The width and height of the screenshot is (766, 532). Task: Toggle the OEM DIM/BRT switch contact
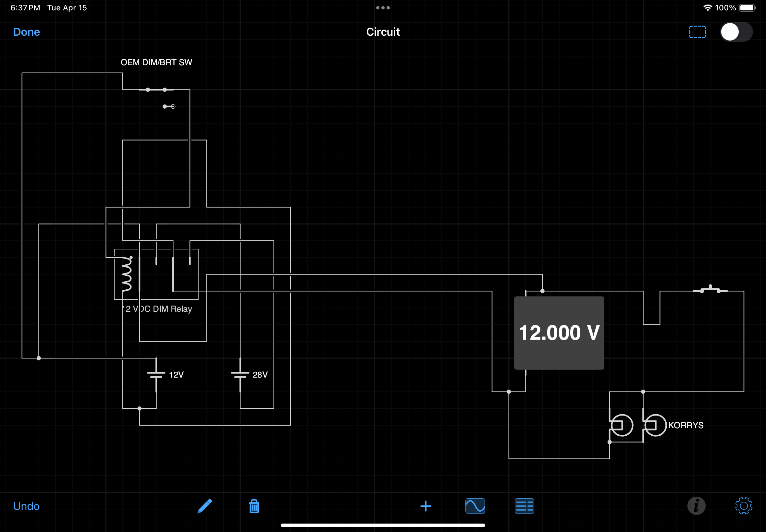pos(156,90)
